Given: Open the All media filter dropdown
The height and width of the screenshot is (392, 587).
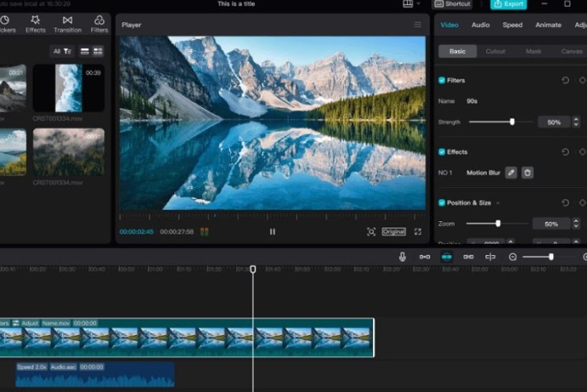Looking at the screenshot, I should [62, 51].
